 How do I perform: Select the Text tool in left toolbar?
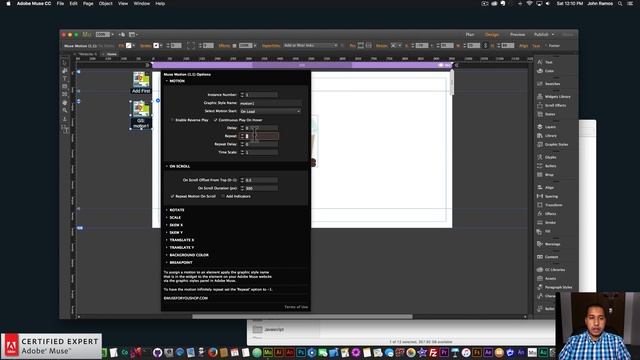tap(64, 78)
